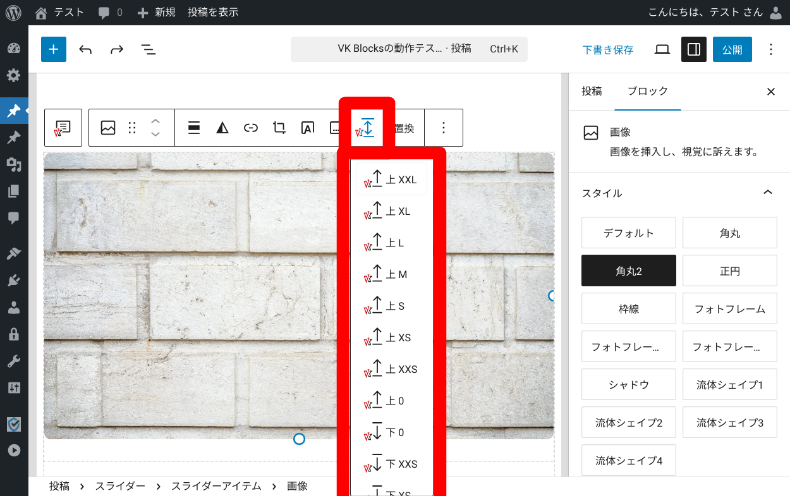Click 投稿 in the breadcrumb
Image resolution: width=790 pixels, height=496 pixels.
pos(59,486)
